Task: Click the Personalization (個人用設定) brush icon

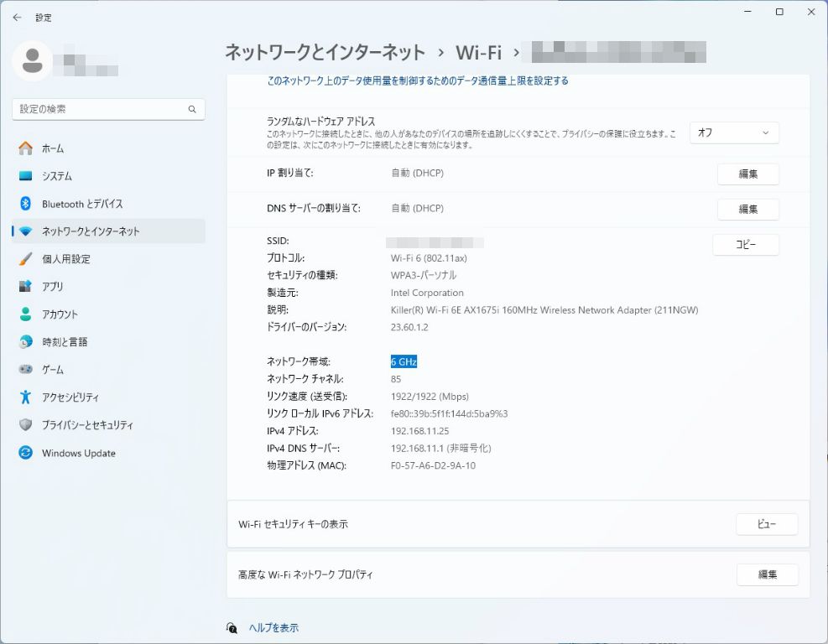Action: (x=25, y=259)
